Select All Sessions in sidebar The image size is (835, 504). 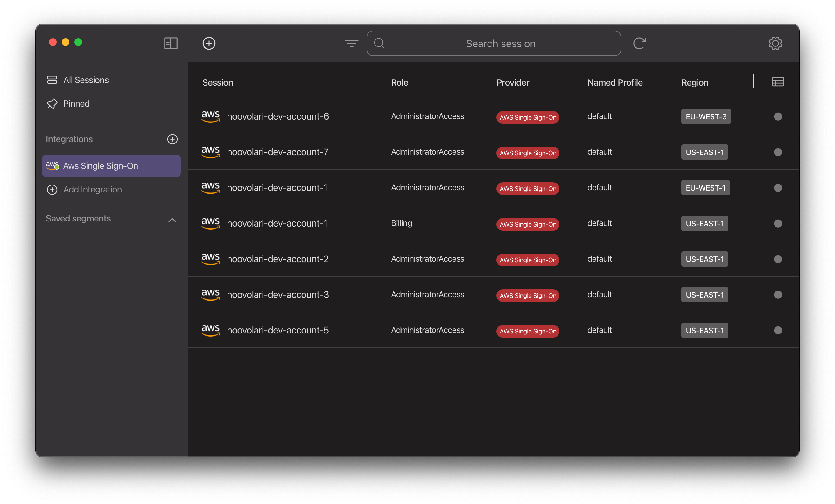click(x=85, y=80)
